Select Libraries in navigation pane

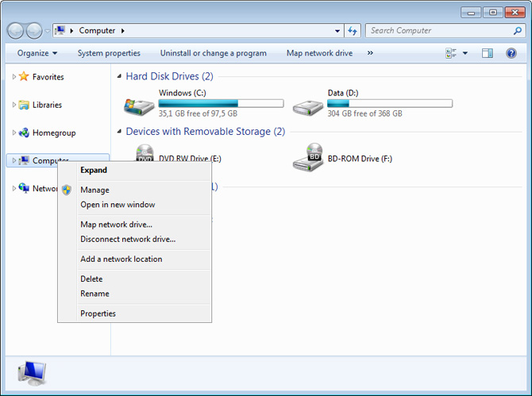[47, 105]
